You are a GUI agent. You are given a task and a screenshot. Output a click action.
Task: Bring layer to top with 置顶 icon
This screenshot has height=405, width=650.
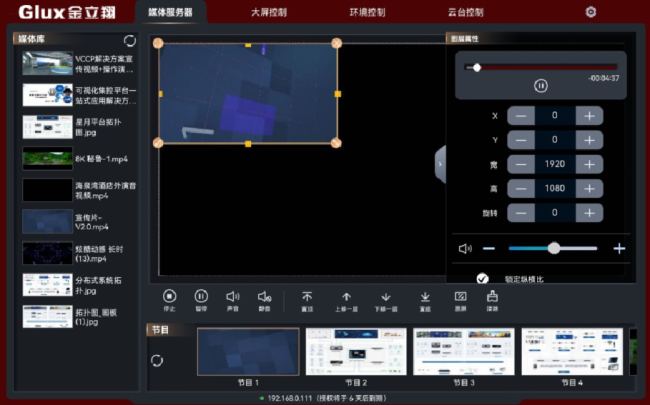307,296
